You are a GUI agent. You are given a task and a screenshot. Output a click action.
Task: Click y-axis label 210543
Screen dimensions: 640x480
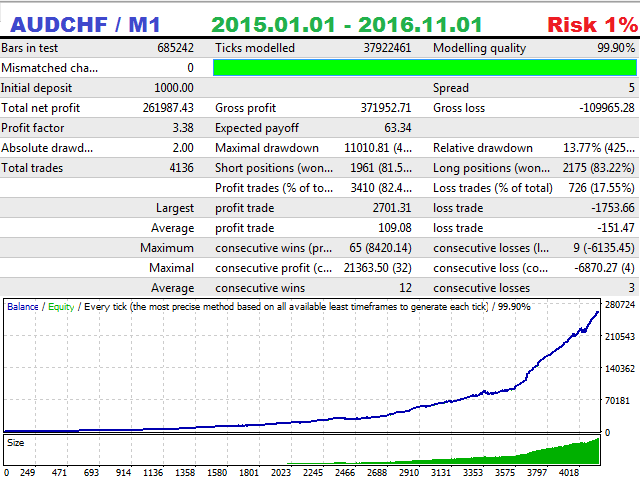(620, 336)
